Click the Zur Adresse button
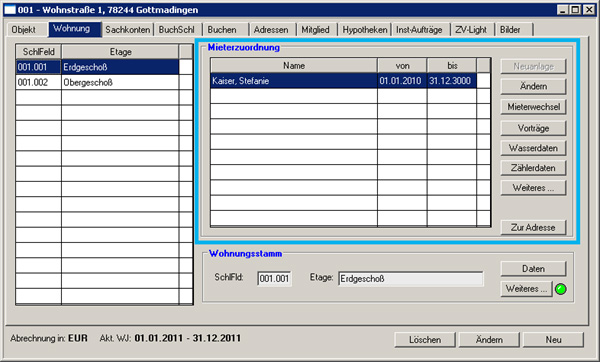 pyautogui.click(x=533, y=227)
